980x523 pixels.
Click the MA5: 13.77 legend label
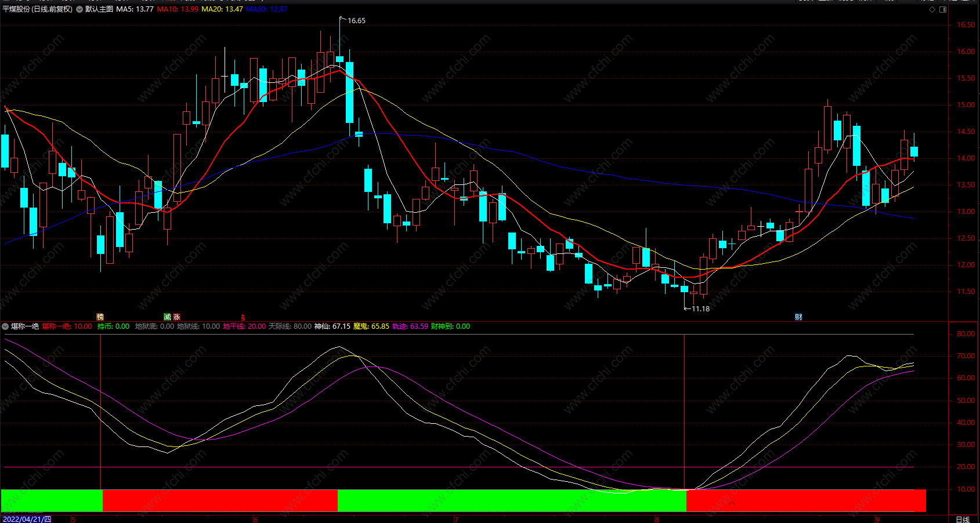point(135,9)
